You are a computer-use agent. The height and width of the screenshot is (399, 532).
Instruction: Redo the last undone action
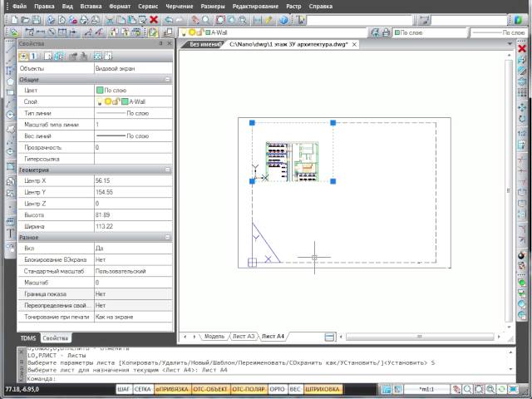[x=180, y=20]
